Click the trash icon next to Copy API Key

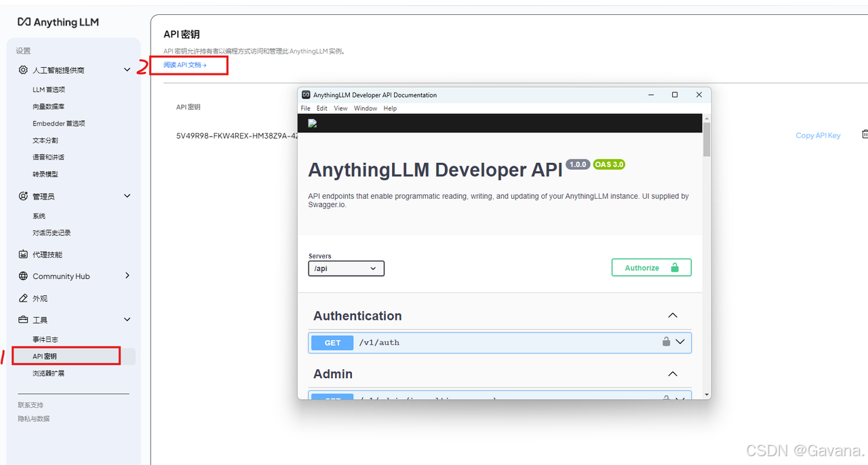coord(865,134)
